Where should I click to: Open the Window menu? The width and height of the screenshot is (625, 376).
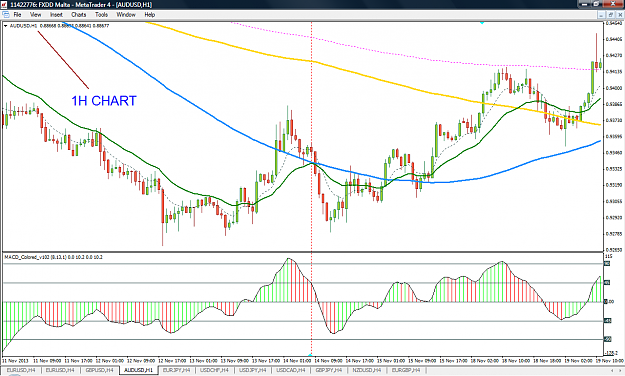[126, 15]
